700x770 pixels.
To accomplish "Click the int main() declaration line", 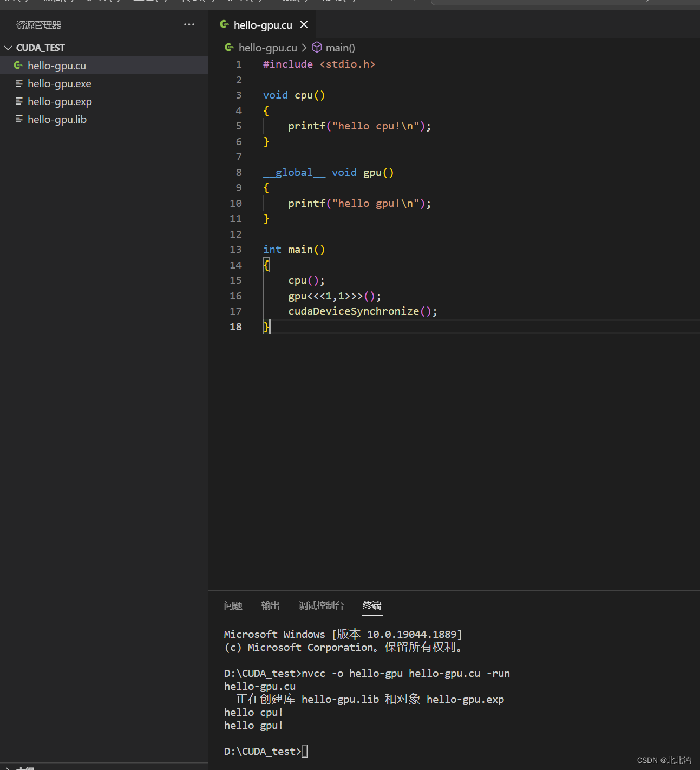I will (x=294, y=250).
